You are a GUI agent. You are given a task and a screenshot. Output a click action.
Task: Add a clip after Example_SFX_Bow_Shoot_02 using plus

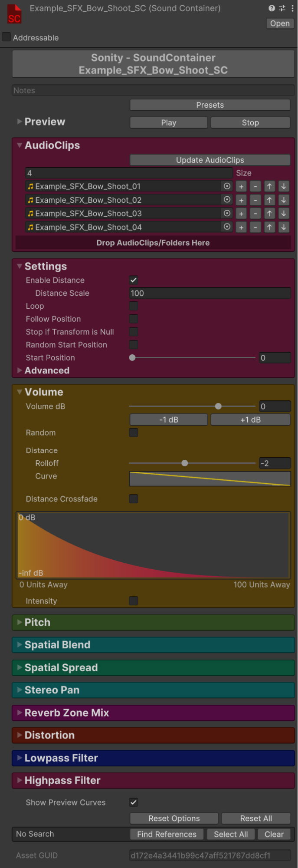click(x=241, y=200)
